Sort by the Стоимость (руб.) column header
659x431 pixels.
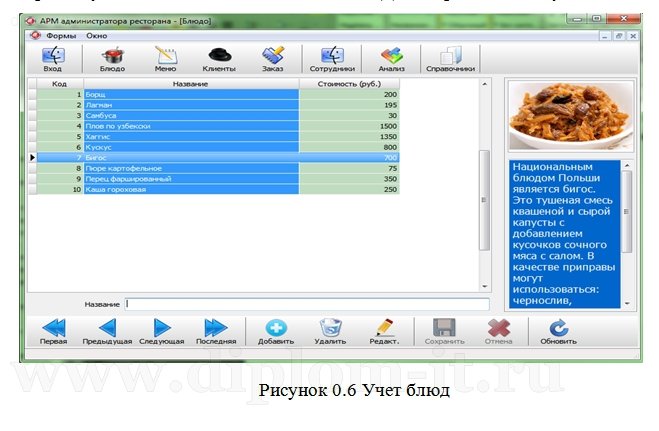click(349, 84)
